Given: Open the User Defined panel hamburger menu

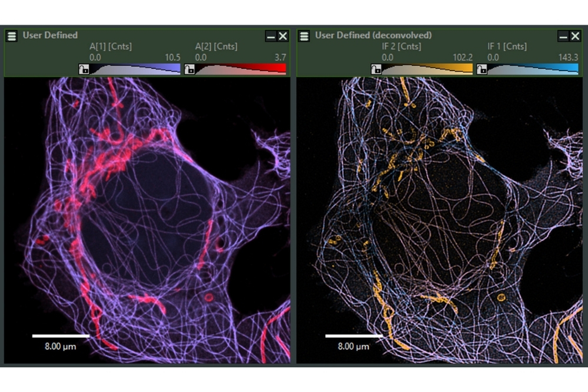Looking at the screenshot, I should tap(12, 36).
